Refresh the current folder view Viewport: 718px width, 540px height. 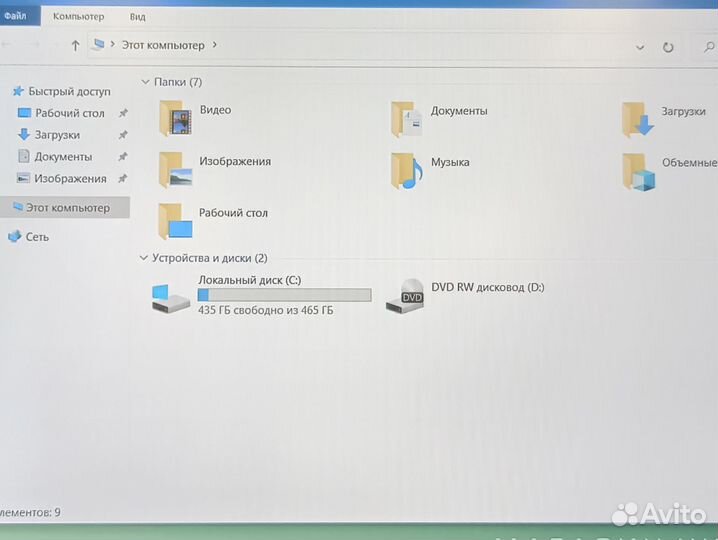point(668,47)
